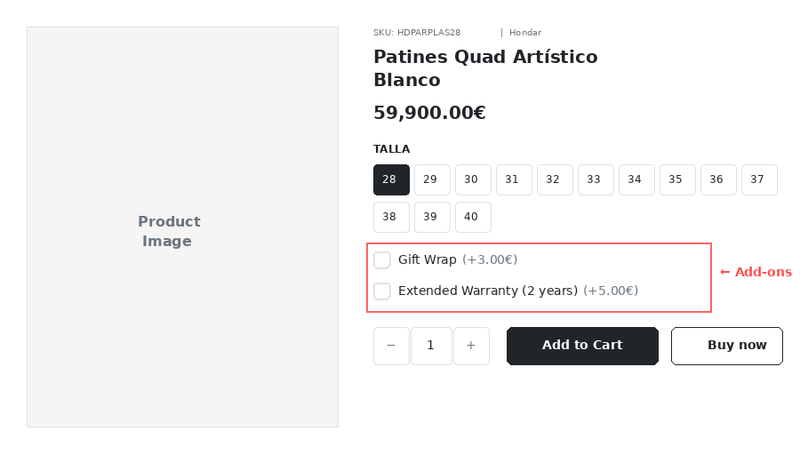The image size is (800, 462).
Task: Pick size 38 from second row
Action: point(391,217)
